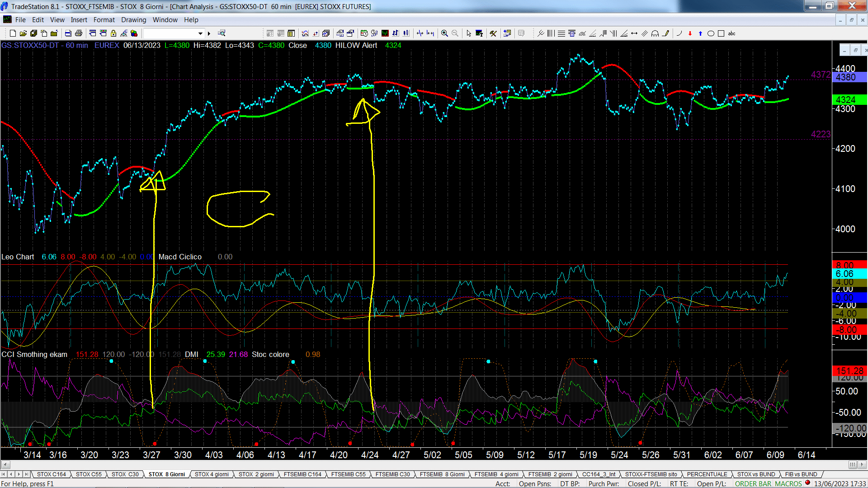868x488 pixels.
Task: Switch to the PERCENTUALE tab
Action: pyautogui.click(x=707, y=474)
